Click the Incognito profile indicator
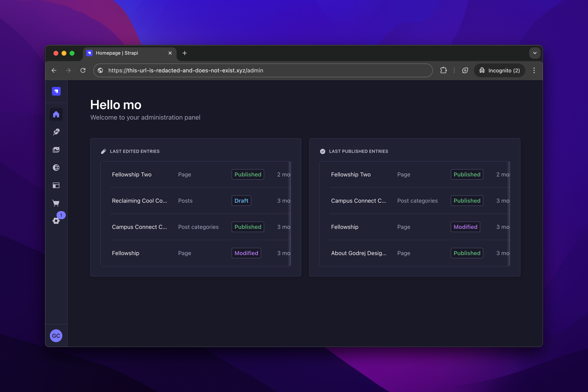Screen dimensions: 588x392 [499, 70]
